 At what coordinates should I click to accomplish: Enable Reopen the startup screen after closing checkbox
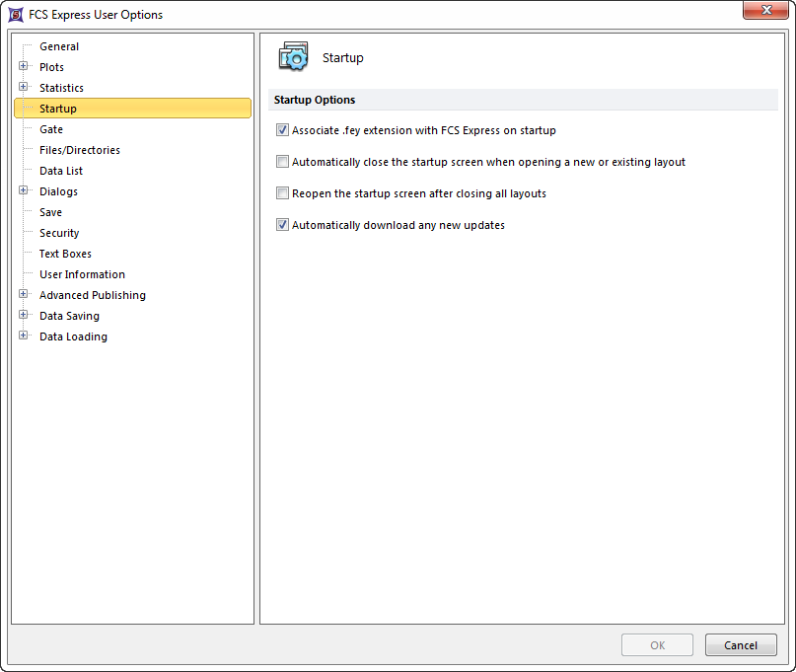coord(282,193)
